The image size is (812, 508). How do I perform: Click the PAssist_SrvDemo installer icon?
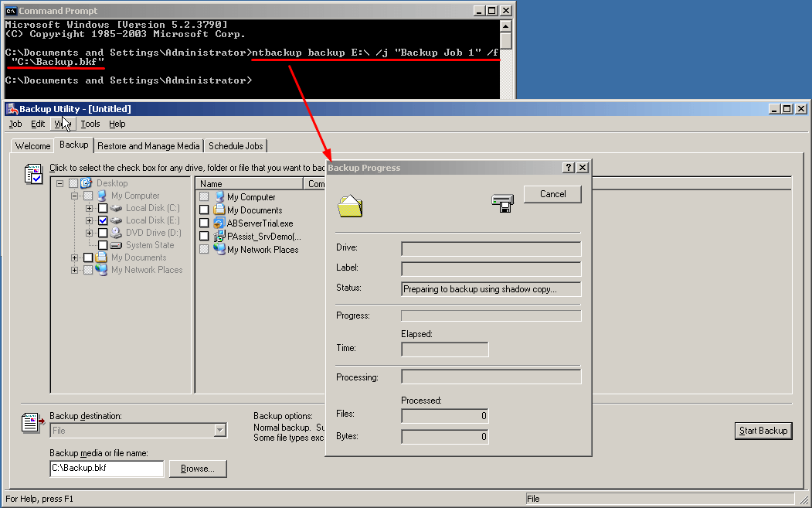[219, 237]
